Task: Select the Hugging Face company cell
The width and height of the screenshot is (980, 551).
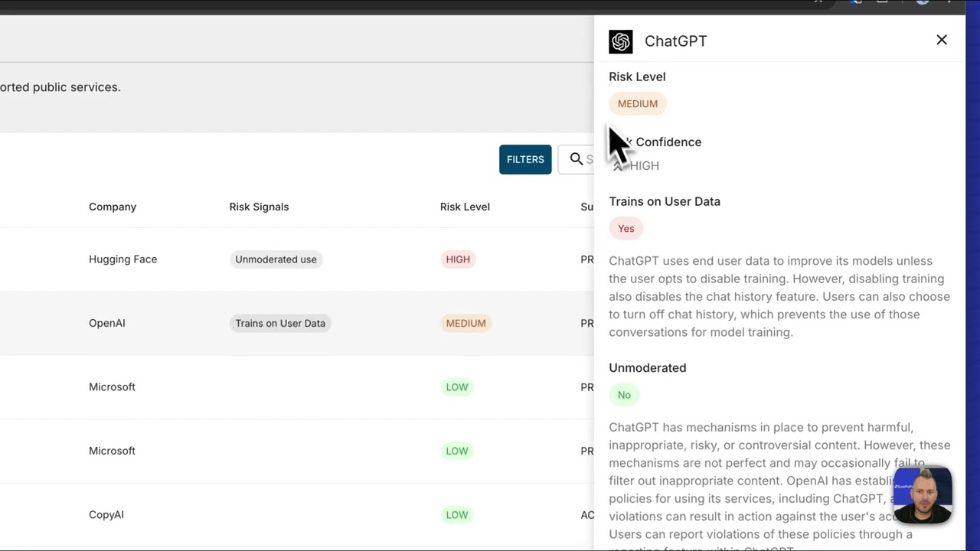Action: coord(122,259)
